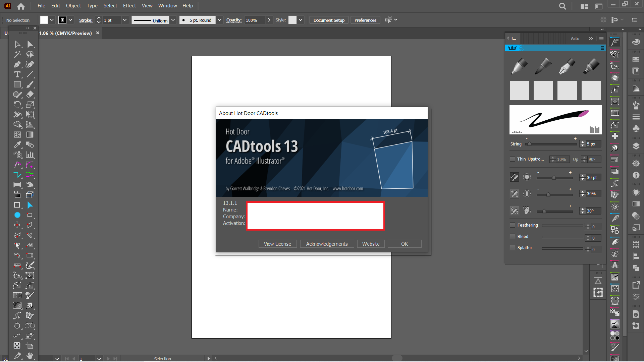Screen dimensions: 644x362
Task: Open the Type menu
Action: click(92, 6)
